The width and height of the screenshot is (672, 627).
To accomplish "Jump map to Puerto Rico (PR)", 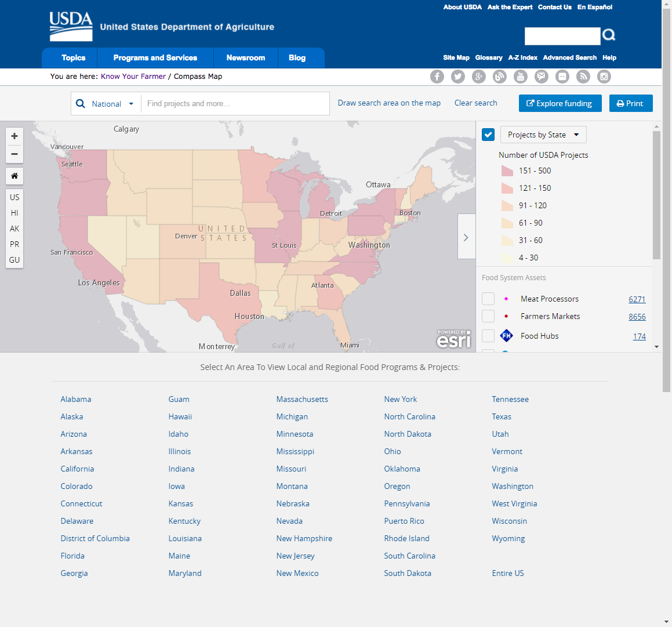I will pos(14,244).
